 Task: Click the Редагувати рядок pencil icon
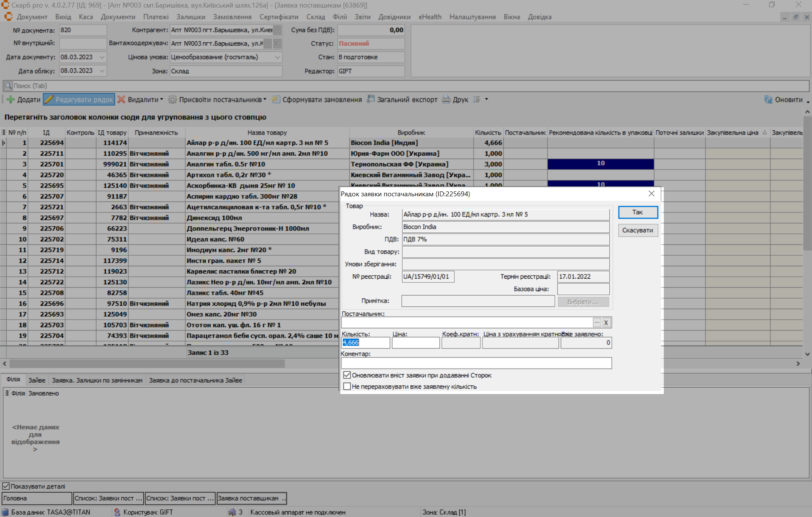pos(49,100)
